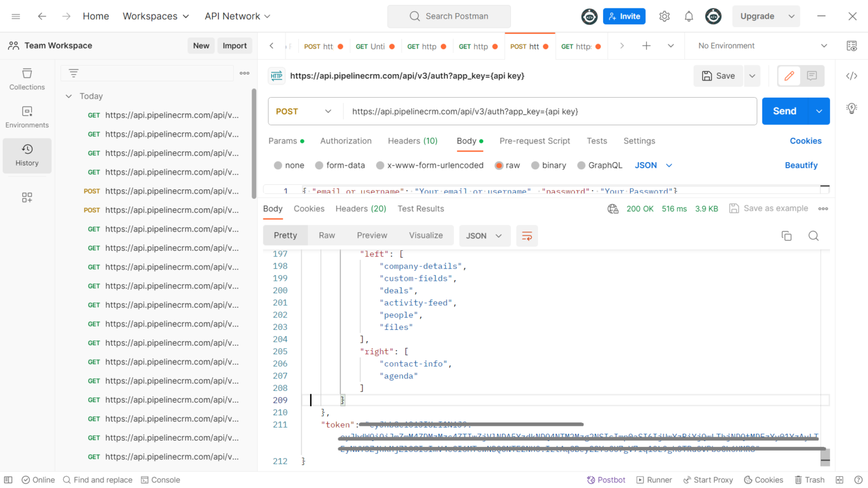Click the New button
The image size is (868, 488).
(x=201, y=46)
